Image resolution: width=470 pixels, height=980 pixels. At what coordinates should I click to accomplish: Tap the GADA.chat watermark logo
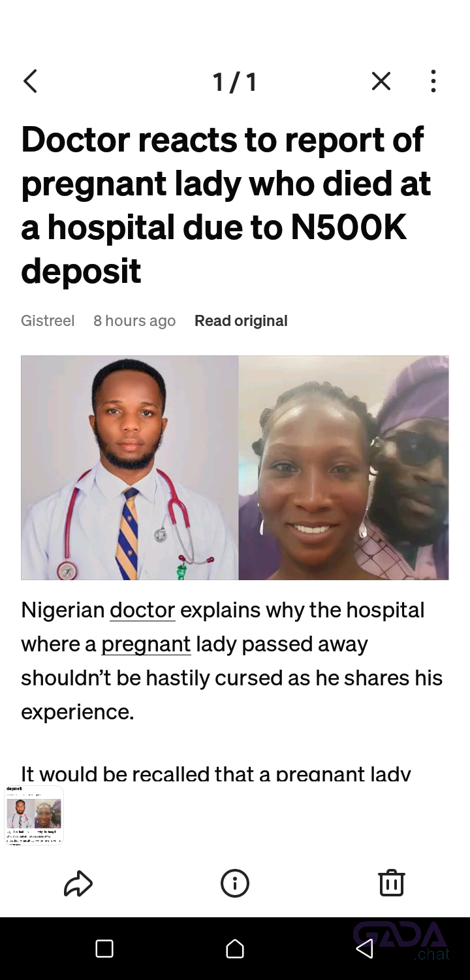pyautogui.click(x=401, y=941)
